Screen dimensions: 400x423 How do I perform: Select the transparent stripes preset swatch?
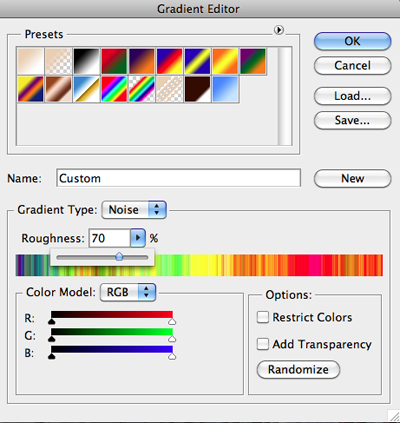(170, 89)
